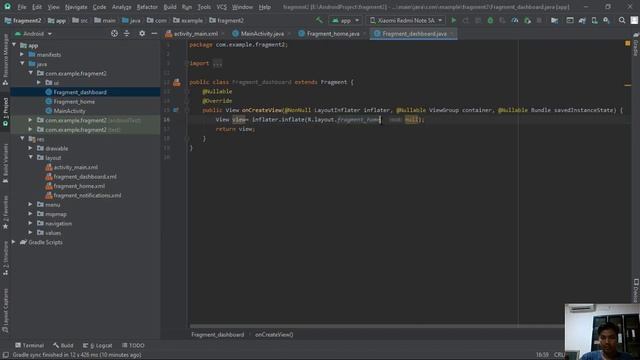Open the Gradle side panel tab

click(x=636, y=45)
